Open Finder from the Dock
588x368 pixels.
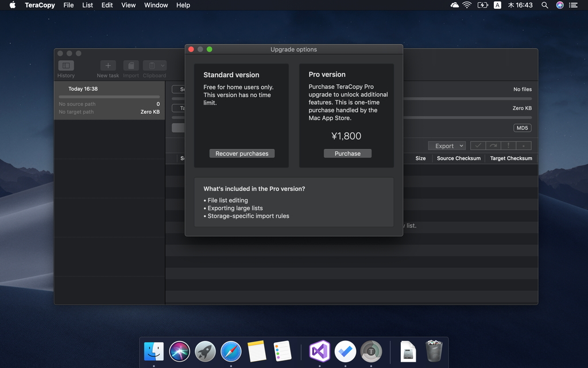coord(154,351)
